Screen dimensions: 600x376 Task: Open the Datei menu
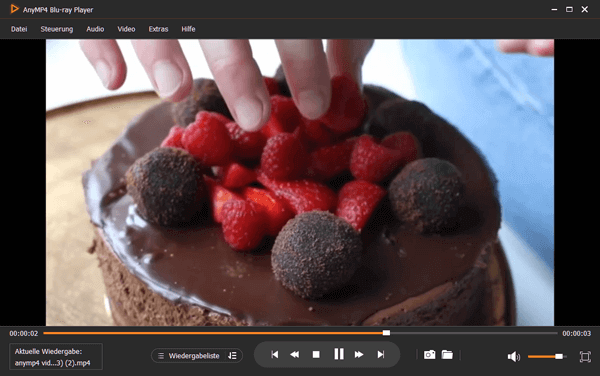[x=19, y=29]
